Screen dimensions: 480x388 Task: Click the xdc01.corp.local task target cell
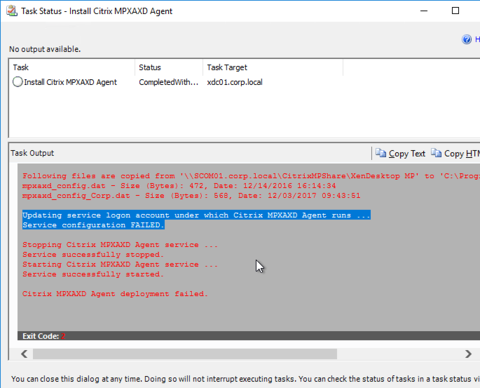click(235, 82)
